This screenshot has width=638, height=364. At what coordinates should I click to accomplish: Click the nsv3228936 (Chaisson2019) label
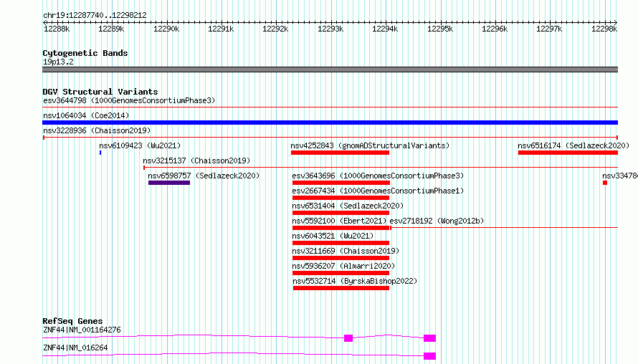pos(97,130)
